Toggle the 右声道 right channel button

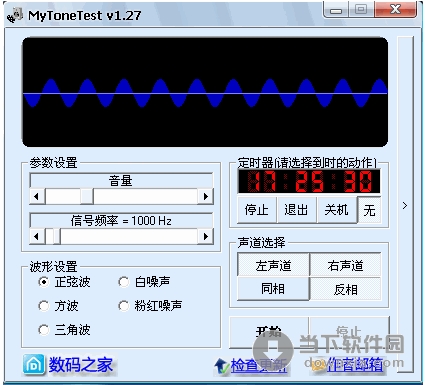[x=345, y=265]
